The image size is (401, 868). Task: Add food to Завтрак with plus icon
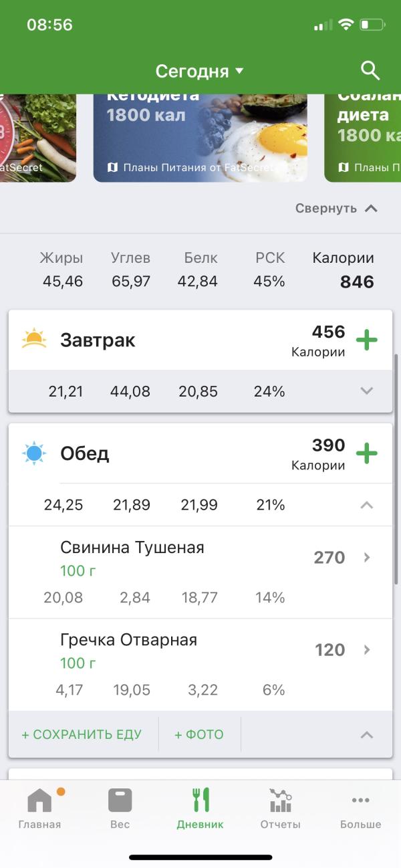point(366,340)
